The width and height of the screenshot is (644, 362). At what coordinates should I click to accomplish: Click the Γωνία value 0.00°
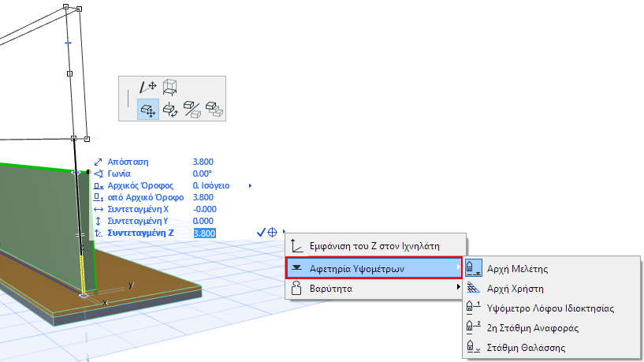pos(202,174)
